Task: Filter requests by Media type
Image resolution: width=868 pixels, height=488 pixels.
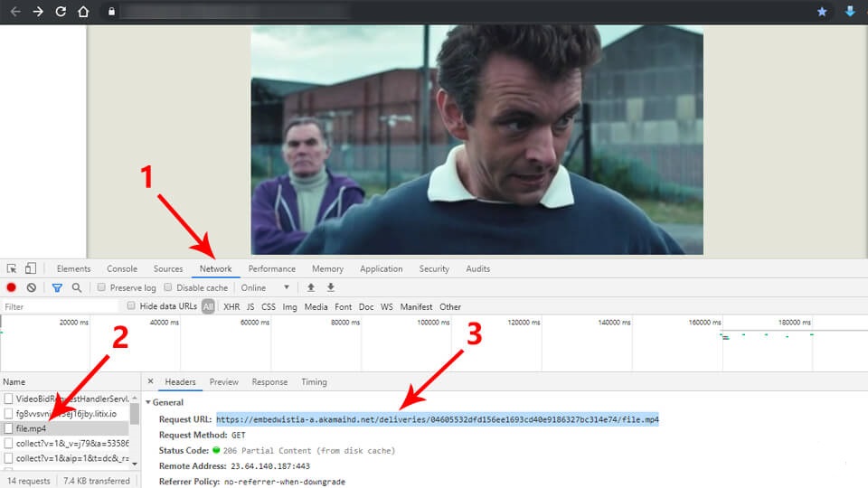Action: tap(316, 307)
